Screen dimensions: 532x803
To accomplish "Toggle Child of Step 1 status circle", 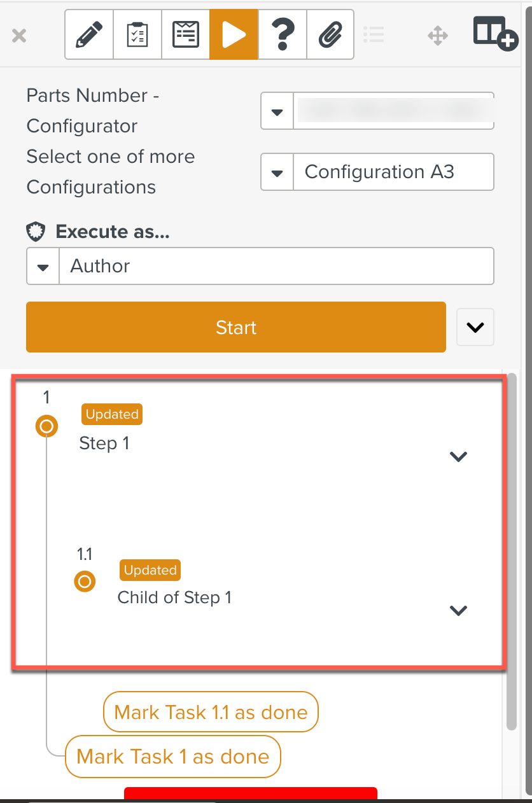I will pos(85,581).
